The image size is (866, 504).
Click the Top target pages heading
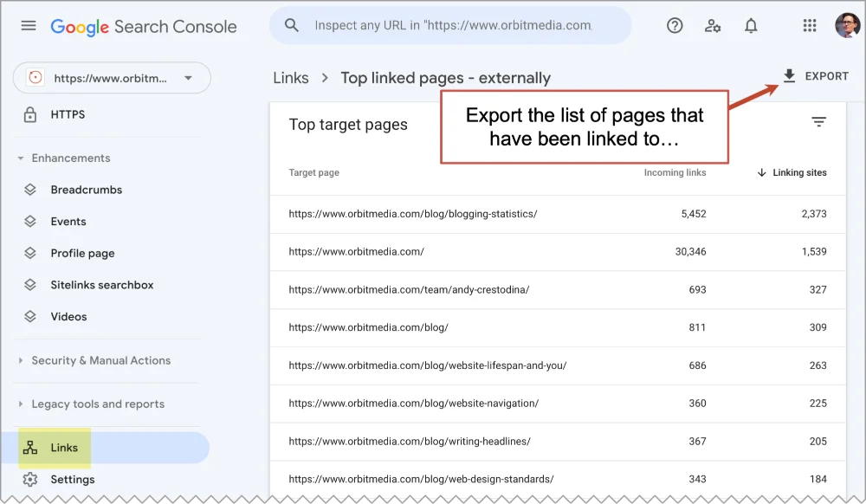(x=348, y=125)
